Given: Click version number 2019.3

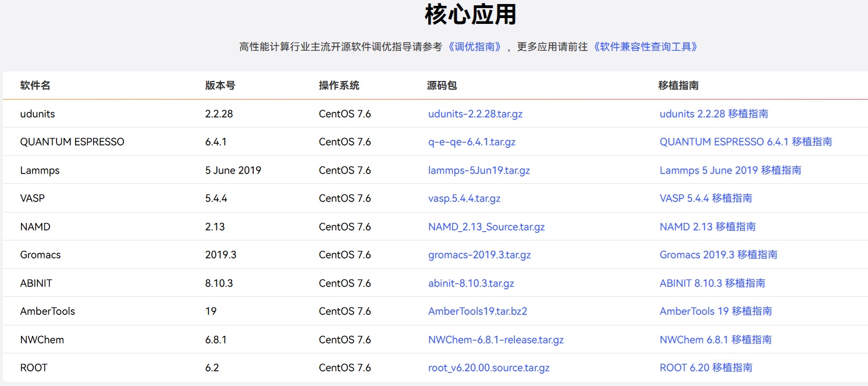Looking at the screenshot, I should click(x=221, y=255).
